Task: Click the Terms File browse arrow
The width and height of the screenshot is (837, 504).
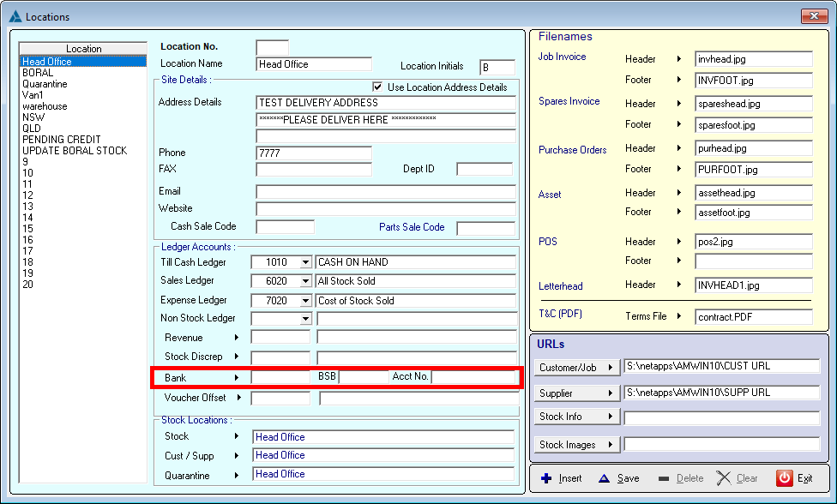Action: 679,316
